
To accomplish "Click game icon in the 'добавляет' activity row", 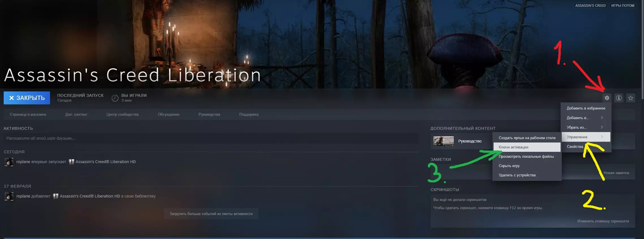I will pos(56,196).
